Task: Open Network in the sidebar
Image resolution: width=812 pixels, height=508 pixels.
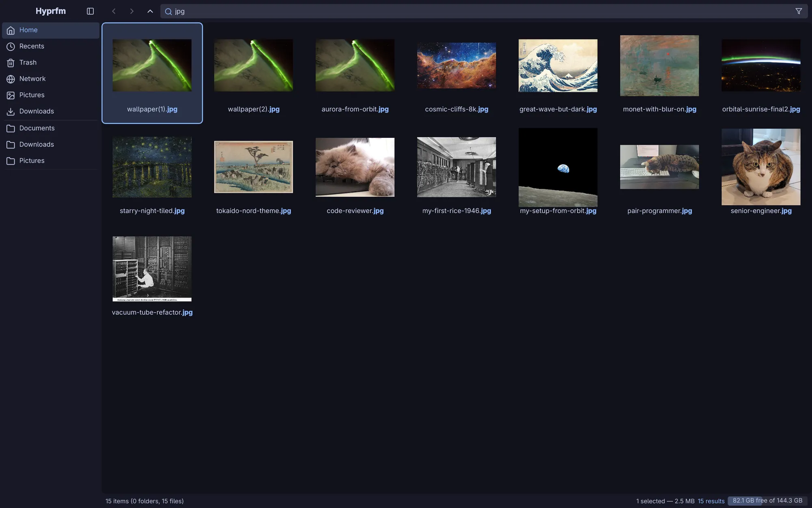Action: [x=51, y=79]
